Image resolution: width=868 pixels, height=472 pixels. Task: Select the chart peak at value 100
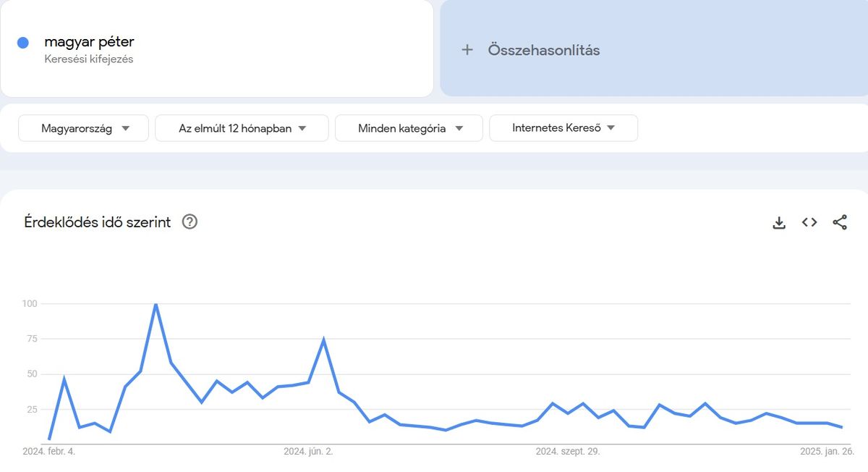[156, 304]
